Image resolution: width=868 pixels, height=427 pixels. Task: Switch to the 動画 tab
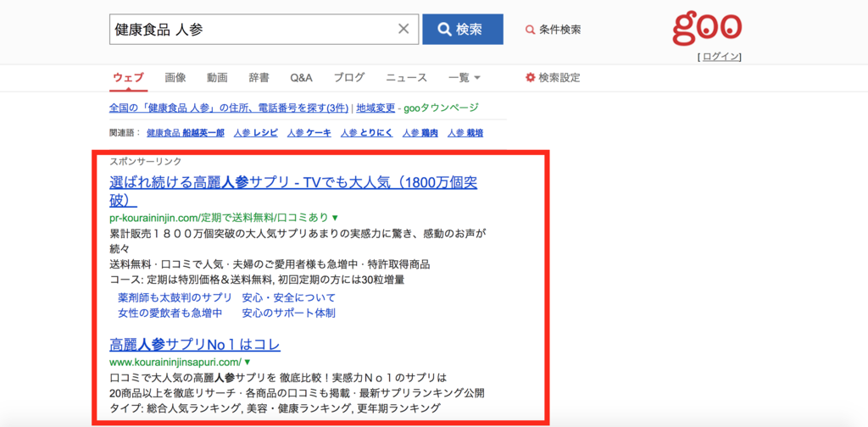[217, 77]
